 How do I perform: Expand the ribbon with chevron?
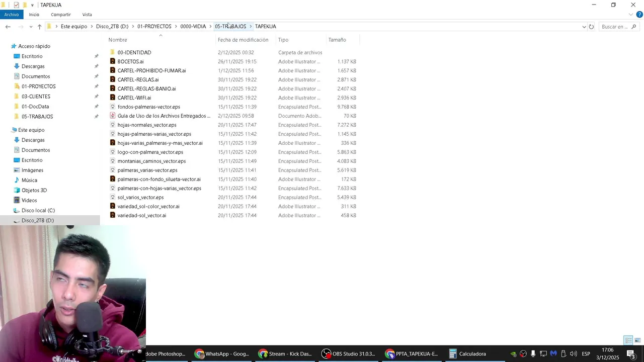[631, 15]
